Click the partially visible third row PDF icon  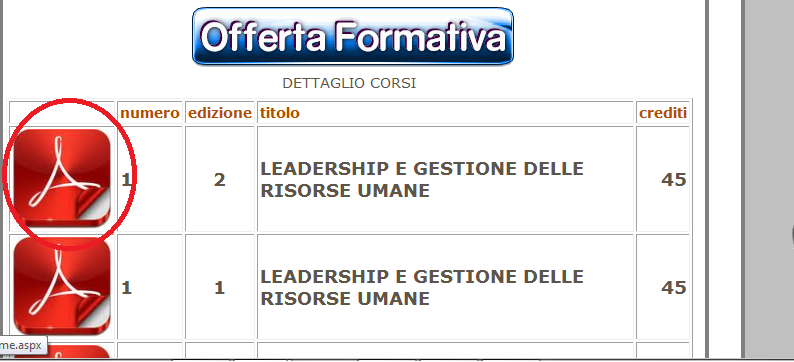(x=62, y=351)
